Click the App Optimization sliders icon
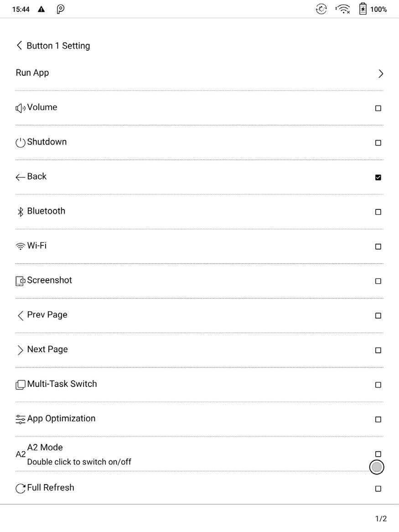Screen dimensions: 399x532 [x=20, y=419]
